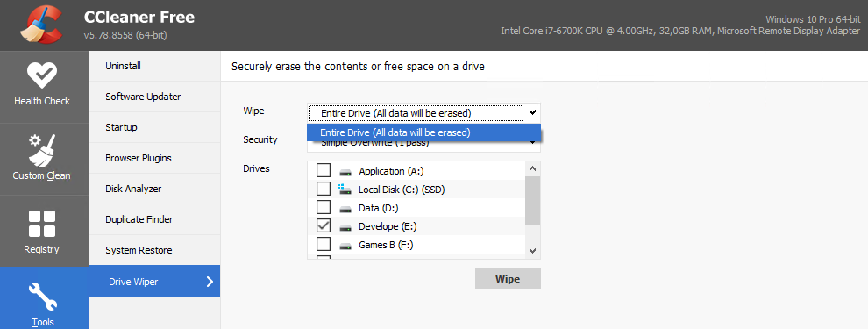868x329 pixels.
Task: Click the version v5.78.8558 text
Action: pos(125,36)
